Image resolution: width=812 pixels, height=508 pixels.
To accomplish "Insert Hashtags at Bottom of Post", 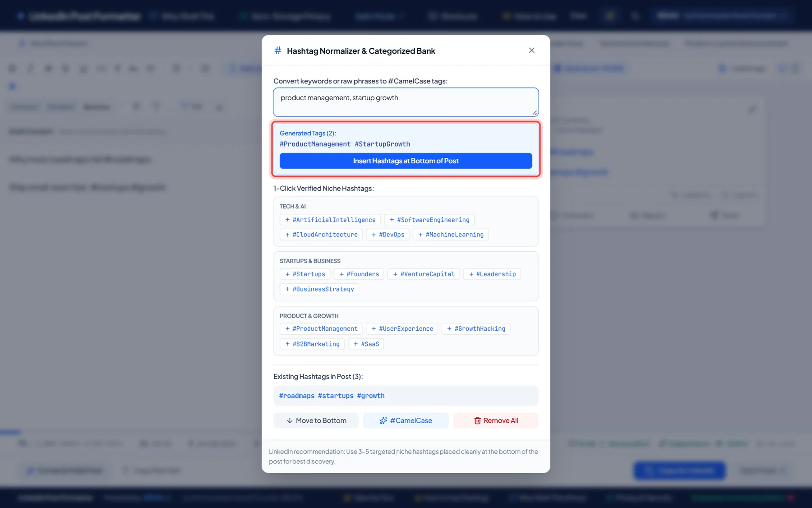I will coord(406,161).
